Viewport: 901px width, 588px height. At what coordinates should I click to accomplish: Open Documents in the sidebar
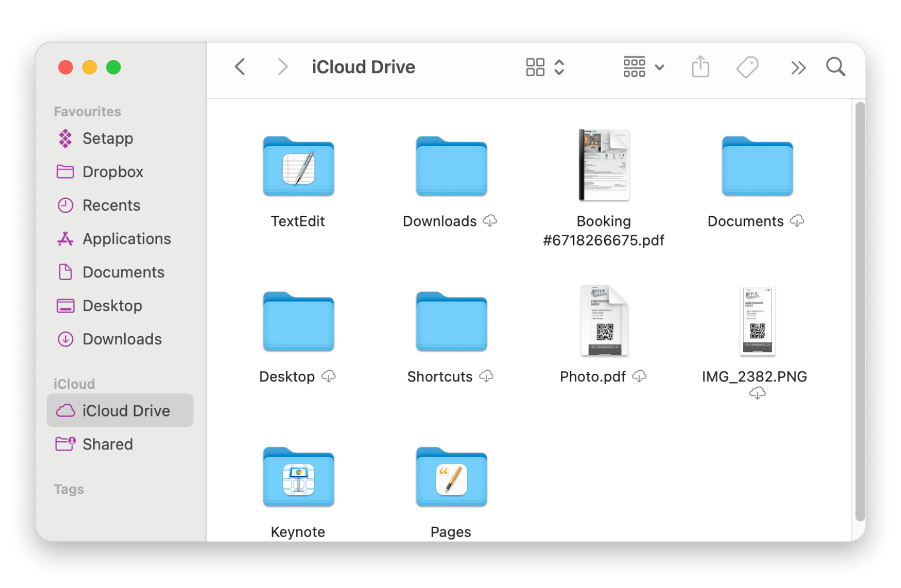click(x=120, y=273)
